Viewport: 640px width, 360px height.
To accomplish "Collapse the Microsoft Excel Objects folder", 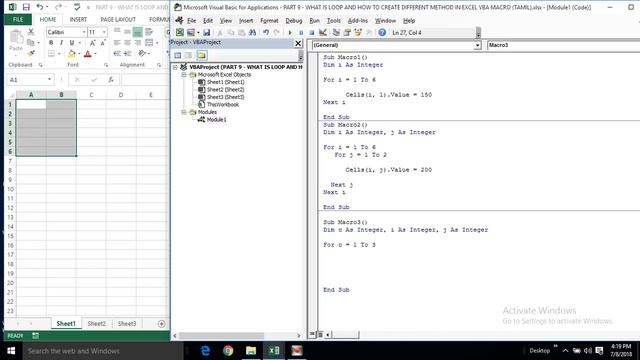I will pyautogui.click(x=184, y=75).
